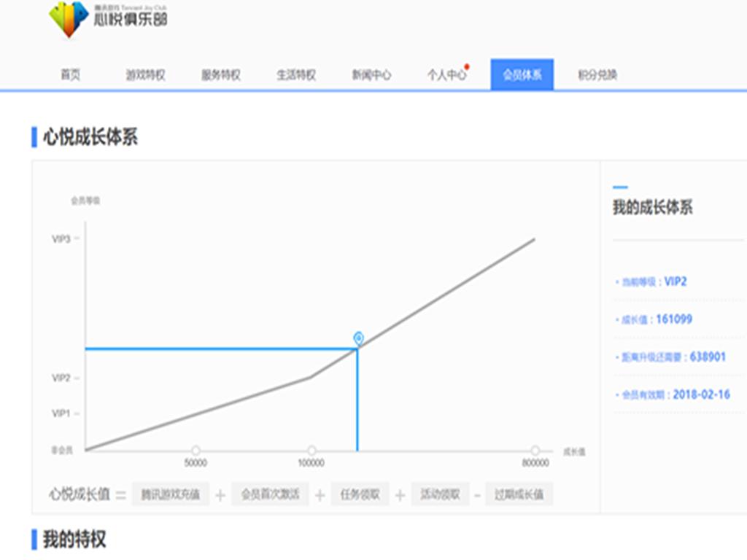Click the circle marker at 50000 成长值
Viewport: 747px width, 560px height.
[x=196, y=450]
